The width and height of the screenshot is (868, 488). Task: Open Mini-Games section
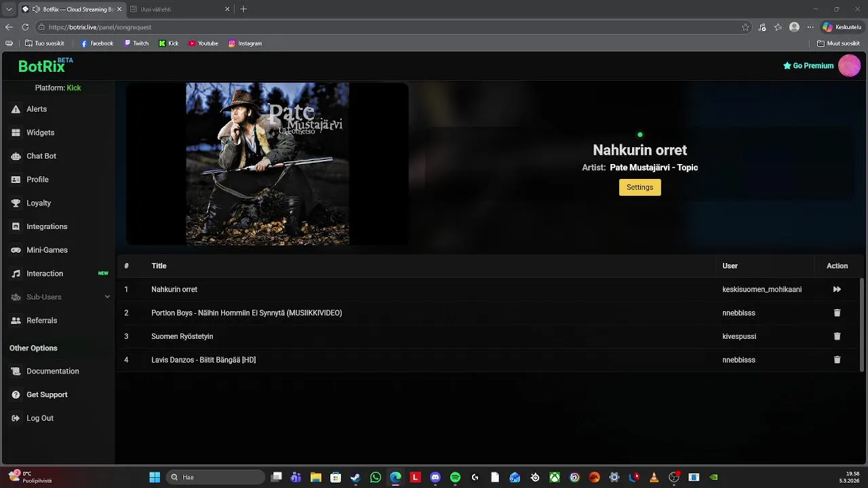[x=47, y=250]
